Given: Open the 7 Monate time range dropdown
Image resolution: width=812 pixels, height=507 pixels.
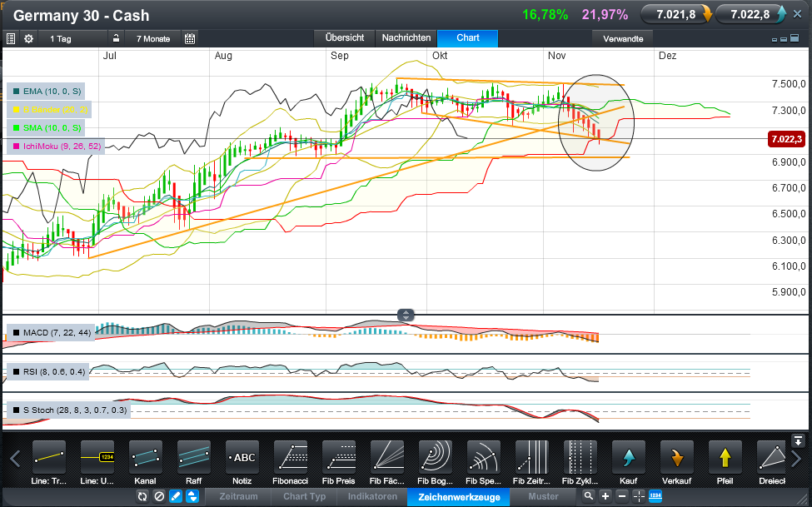Looking at the screenshot, I should coord(153,38).
